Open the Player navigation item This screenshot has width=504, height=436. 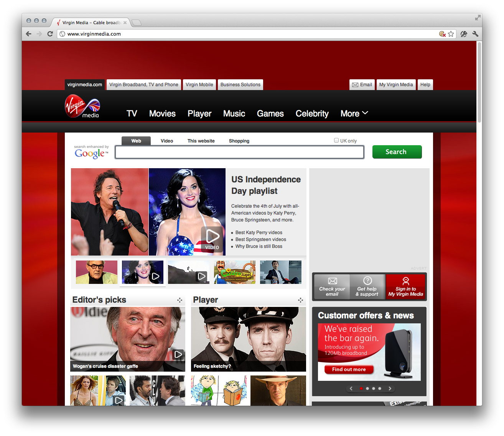199,114
